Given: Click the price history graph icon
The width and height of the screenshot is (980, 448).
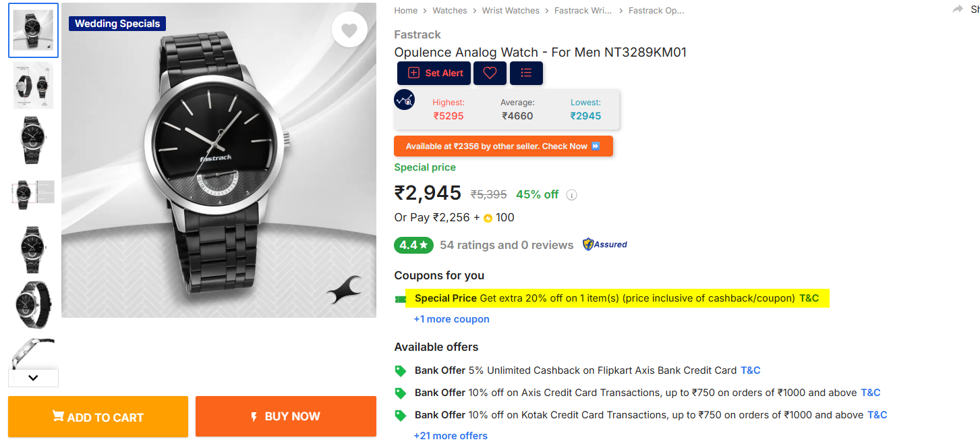Looking at the screenshot, I should (405, 100).
